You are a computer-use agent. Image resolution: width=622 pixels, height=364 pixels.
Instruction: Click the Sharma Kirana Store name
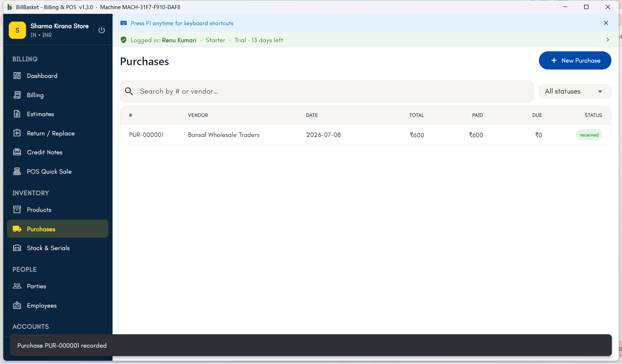59,26
